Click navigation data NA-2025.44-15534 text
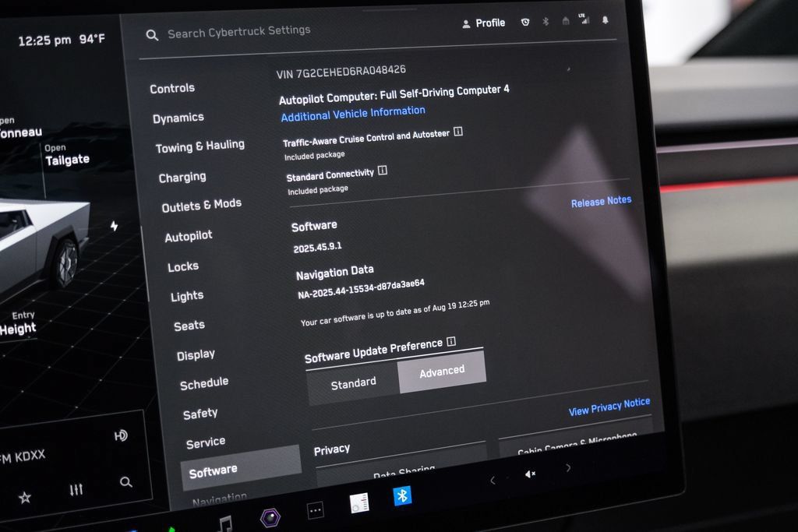Image resolution: width=798 pixels, height=532 pixels. point(361,289)
